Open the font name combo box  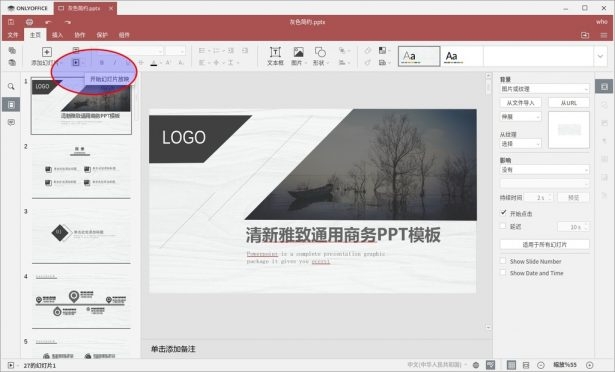(127, 51)
